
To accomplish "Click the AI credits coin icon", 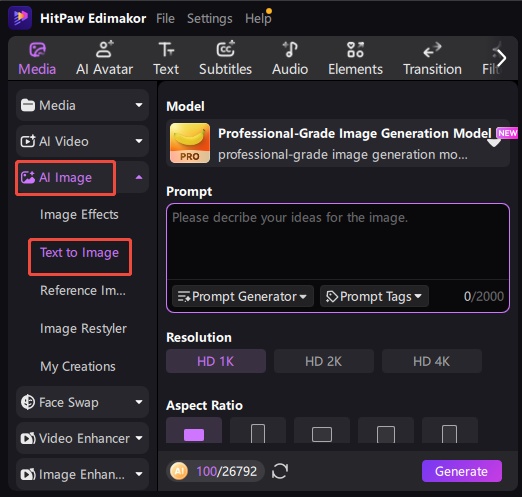I will (179, 471).
